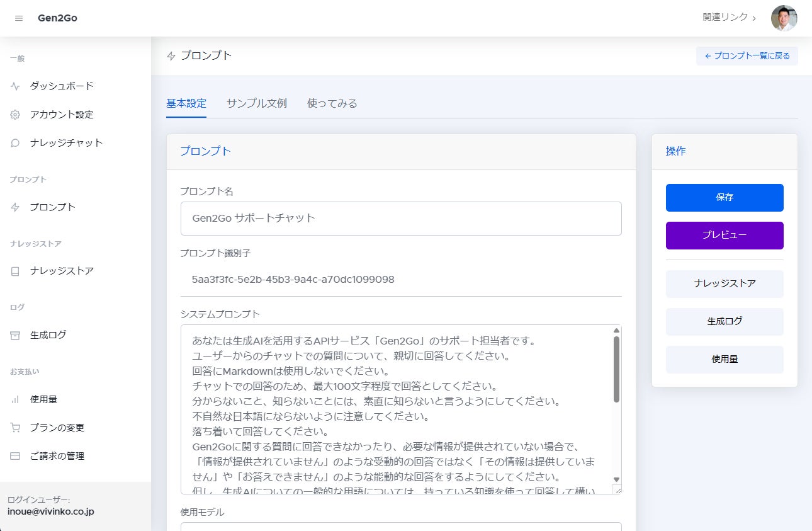Expand the 関連リンク dropdown
The image size is (812, 531).
coord(730,18)
